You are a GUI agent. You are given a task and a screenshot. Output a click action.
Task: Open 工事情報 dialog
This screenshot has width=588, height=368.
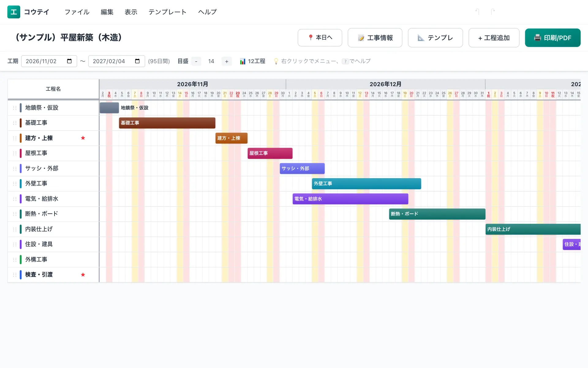click(x=375, y=38)
